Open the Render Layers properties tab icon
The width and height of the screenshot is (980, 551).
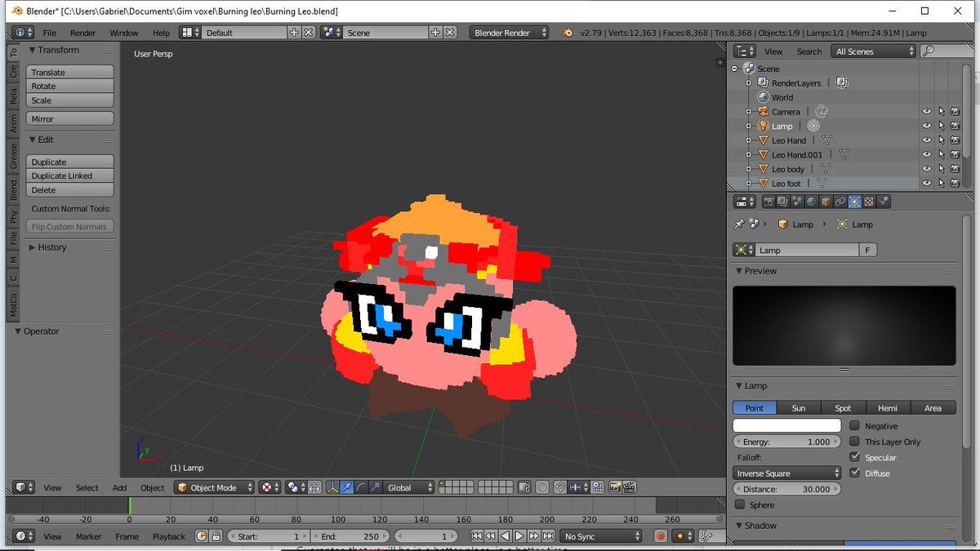[x=782, y=202]
